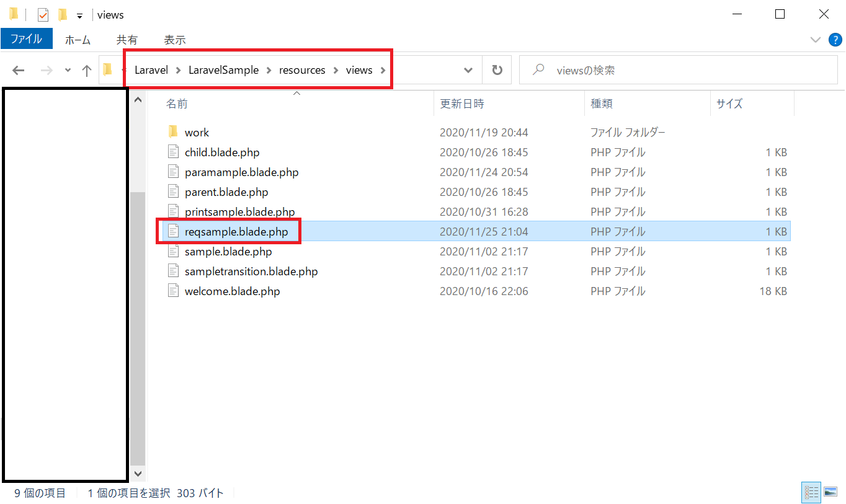
Task: Click the date 2020/11/25 21:04
Action: tap(484, 232)
